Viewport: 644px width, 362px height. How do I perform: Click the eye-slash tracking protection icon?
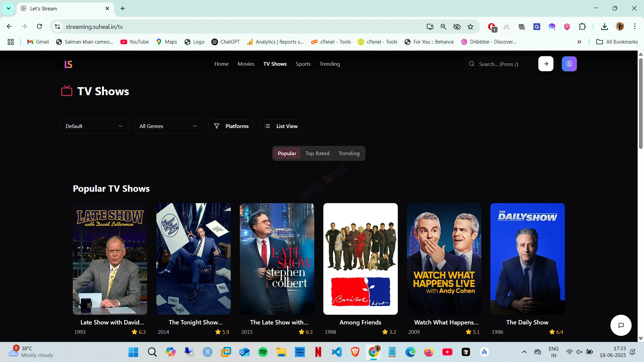coord(457,27)
